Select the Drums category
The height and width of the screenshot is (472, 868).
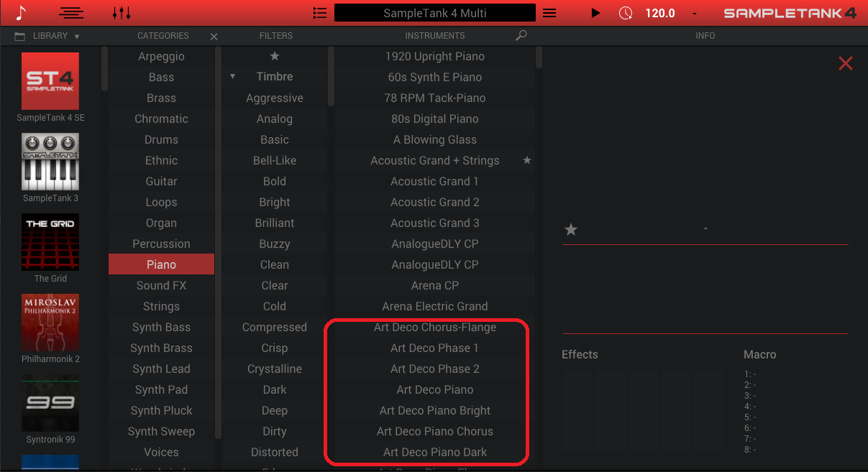pyautogui.click(x=161, y=139)
